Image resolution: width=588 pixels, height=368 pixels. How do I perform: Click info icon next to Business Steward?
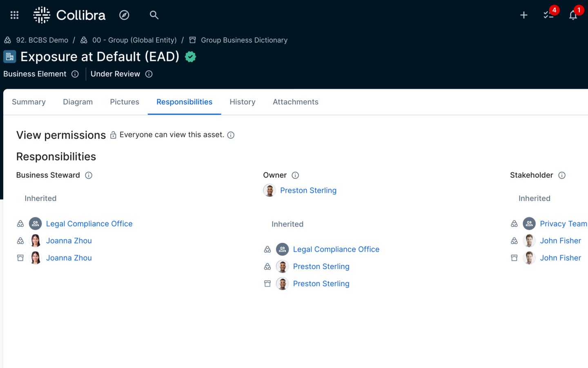click(89, 175)
